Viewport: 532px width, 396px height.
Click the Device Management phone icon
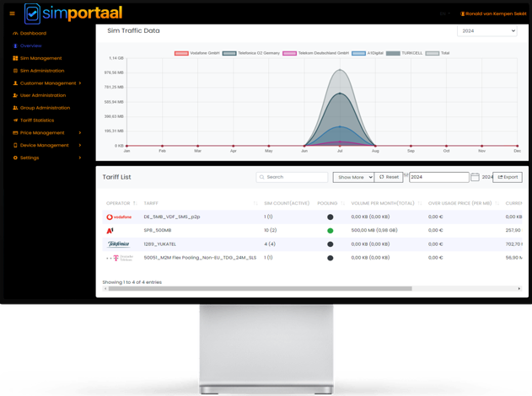[x=15, y=145]
